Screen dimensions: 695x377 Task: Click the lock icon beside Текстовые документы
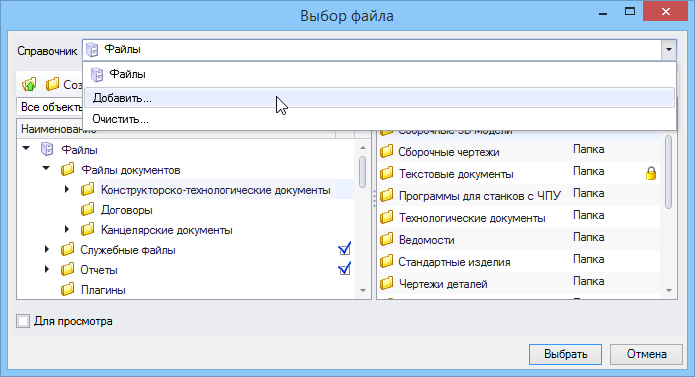tap(651, 173)
